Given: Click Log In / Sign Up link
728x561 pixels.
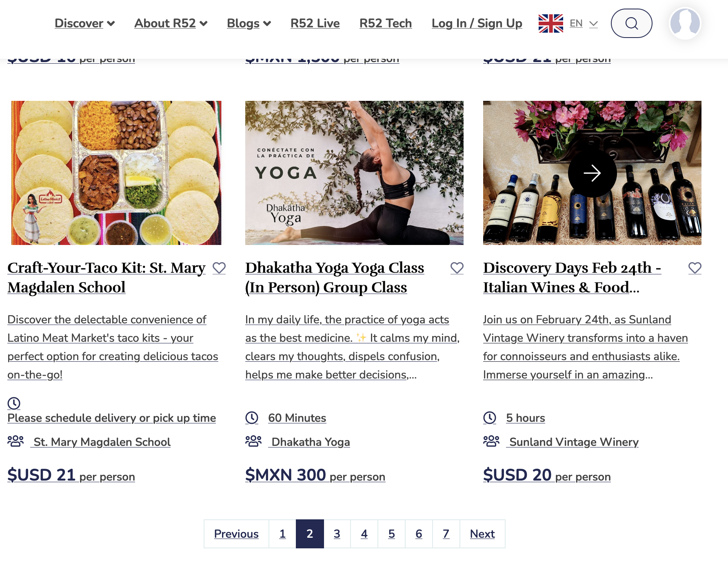Looking at the screenshot, I should (x=477, y=23).
